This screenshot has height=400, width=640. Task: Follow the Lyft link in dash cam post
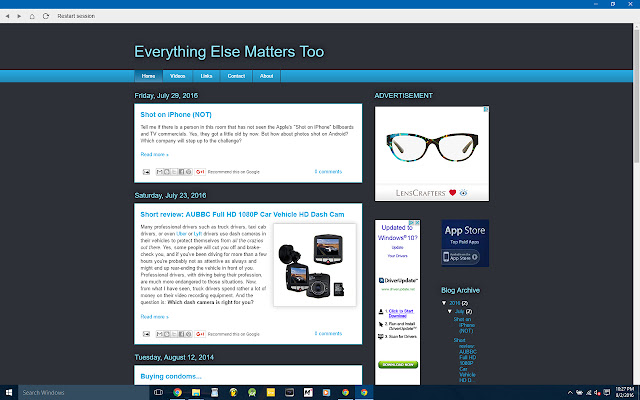198,234
